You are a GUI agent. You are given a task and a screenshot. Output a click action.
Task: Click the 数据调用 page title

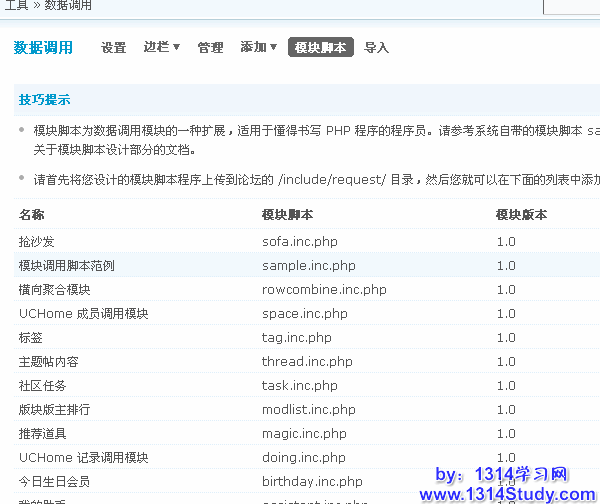pyautogui.click(x=43, y=47)
